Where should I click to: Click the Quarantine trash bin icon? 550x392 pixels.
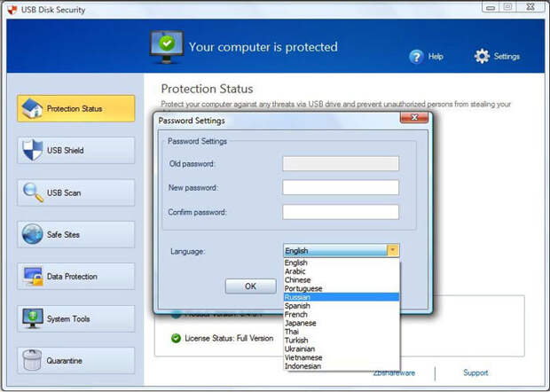point(32,360)
